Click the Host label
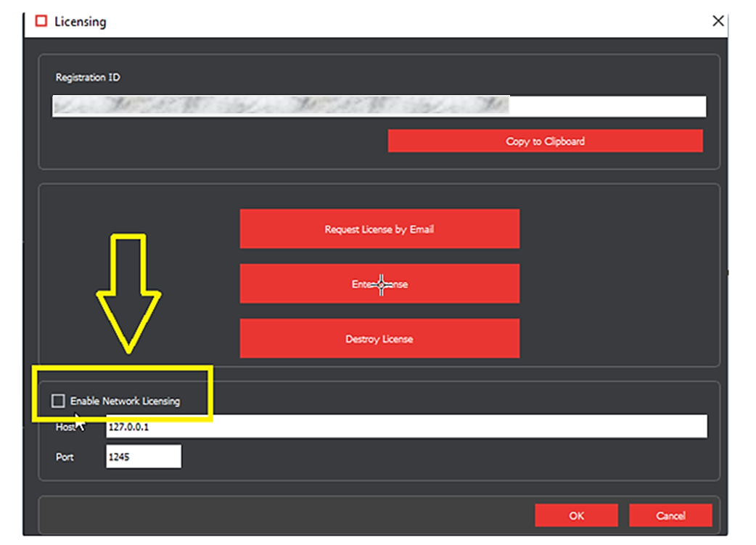This screenshot has width=756, height=545. (x=65, y=427)
